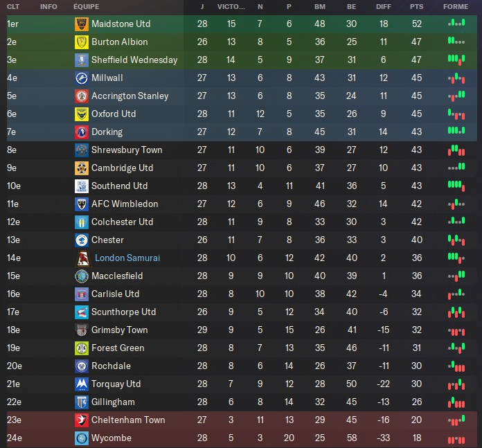Click the FORME column header
The height and width of the screenshot is (448, 482).
(456, 6)
